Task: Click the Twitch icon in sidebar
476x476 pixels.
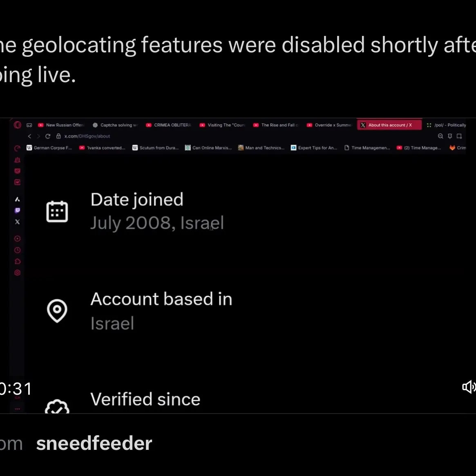Action: [x=17, y=210]
